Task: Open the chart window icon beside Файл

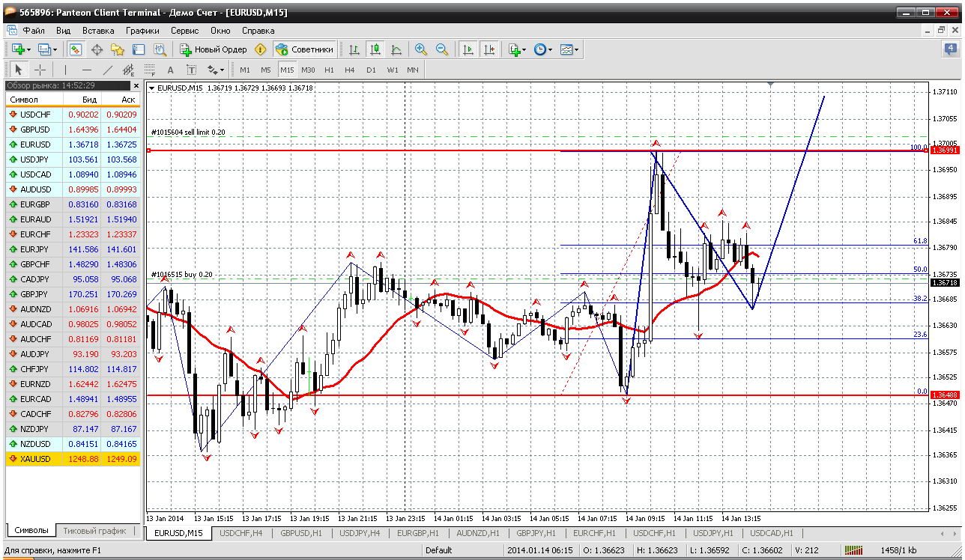Action: (11, 31)
